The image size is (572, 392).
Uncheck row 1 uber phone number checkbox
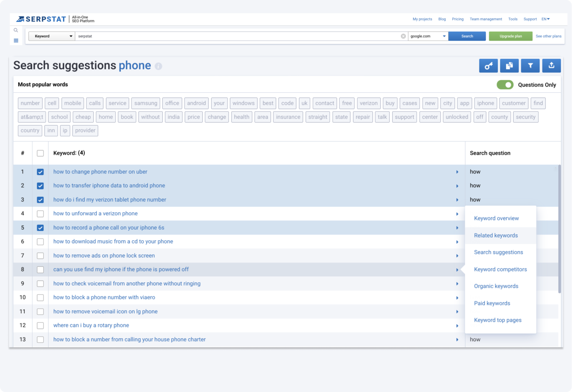pos(40,172)
